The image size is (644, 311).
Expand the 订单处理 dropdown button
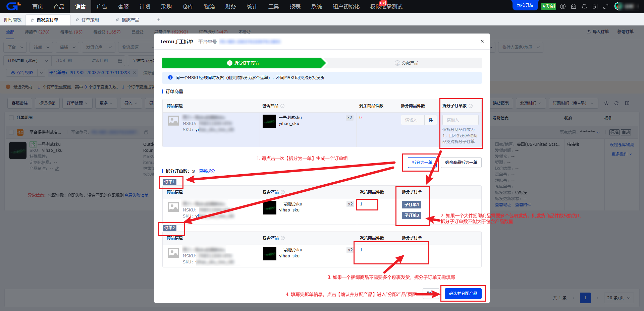point(77,103)
